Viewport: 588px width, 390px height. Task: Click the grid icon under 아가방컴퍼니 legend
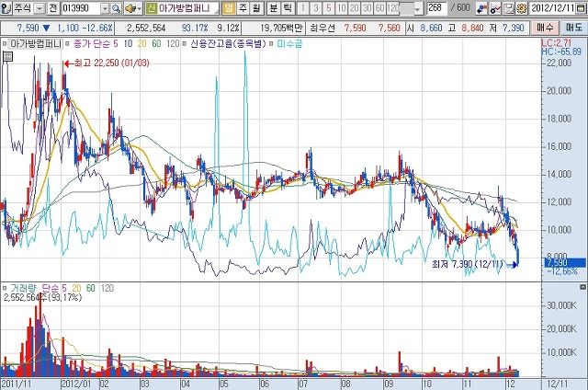7,57
